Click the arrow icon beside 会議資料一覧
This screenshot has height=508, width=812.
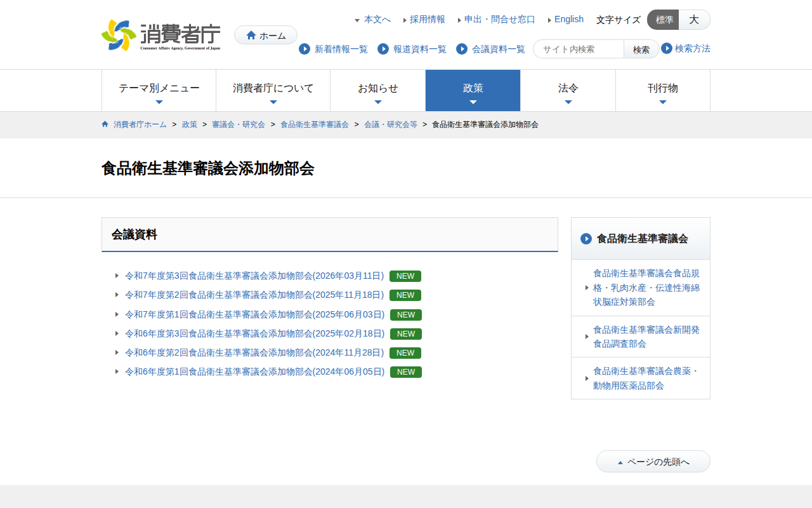point(462,49)
